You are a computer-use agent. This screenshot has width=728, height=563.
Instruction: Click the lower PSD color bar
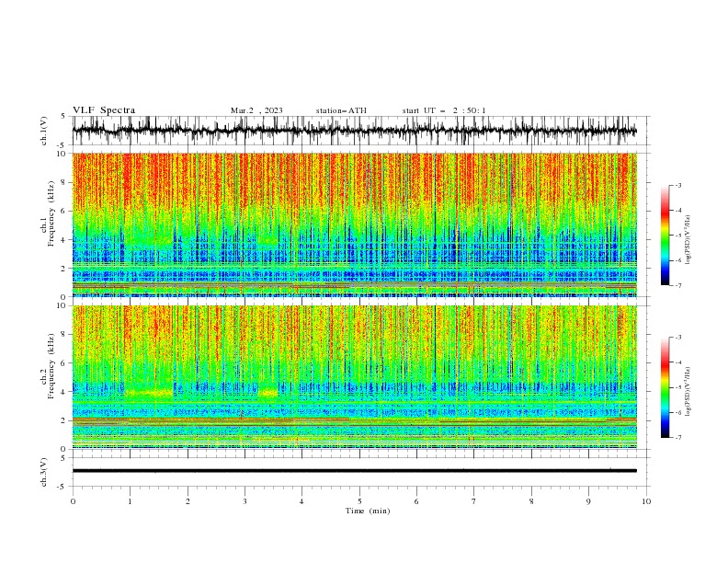665,387
